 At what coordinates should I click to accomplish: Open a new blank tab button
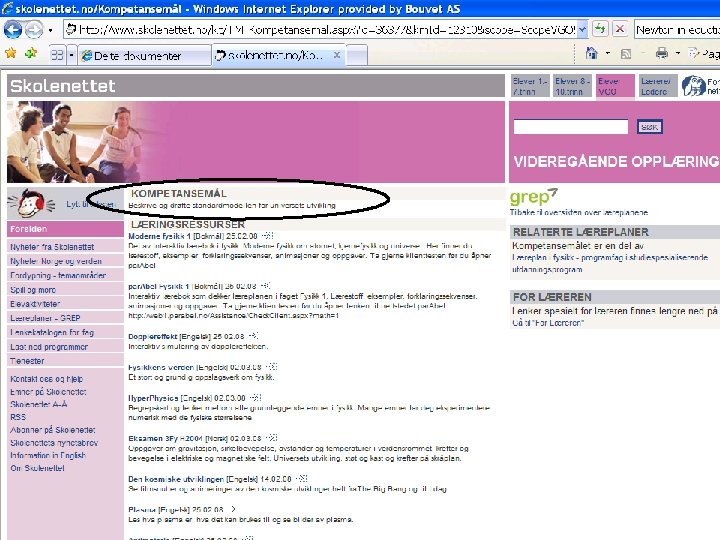click(x=356, y=56)
